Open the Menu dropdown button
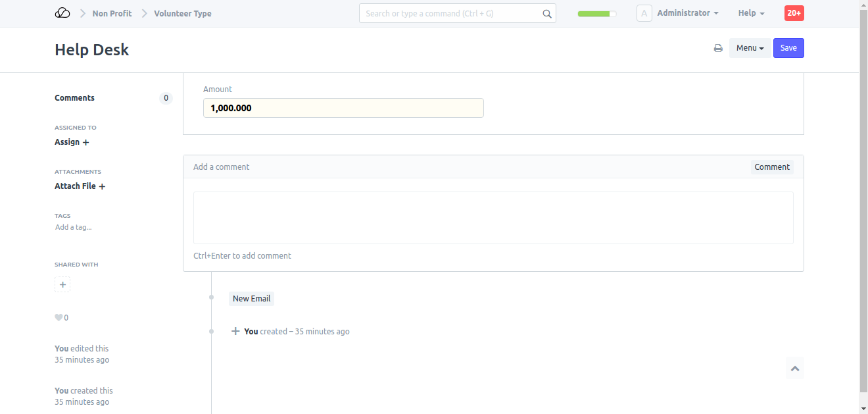 tap(750, 48)
